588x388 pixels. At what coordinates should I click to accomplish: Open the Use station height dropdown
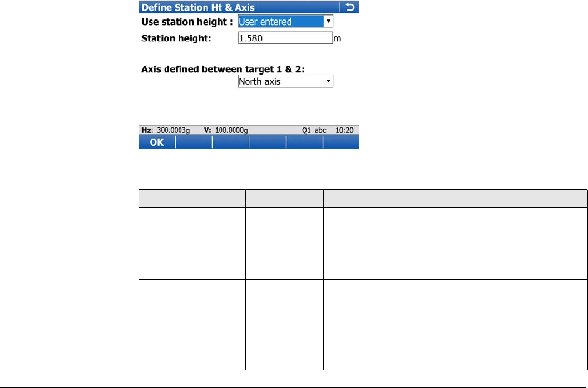point(285,21)
